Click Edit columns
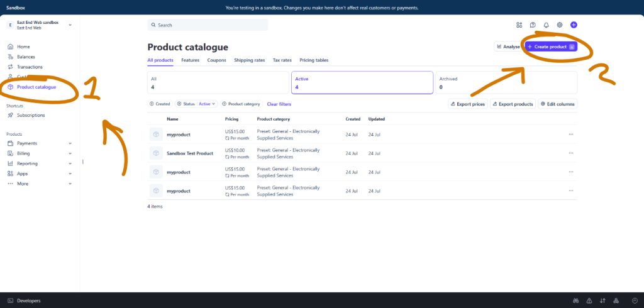The width and height of the screenshot is (644, 308). click(x=557, y=104)
